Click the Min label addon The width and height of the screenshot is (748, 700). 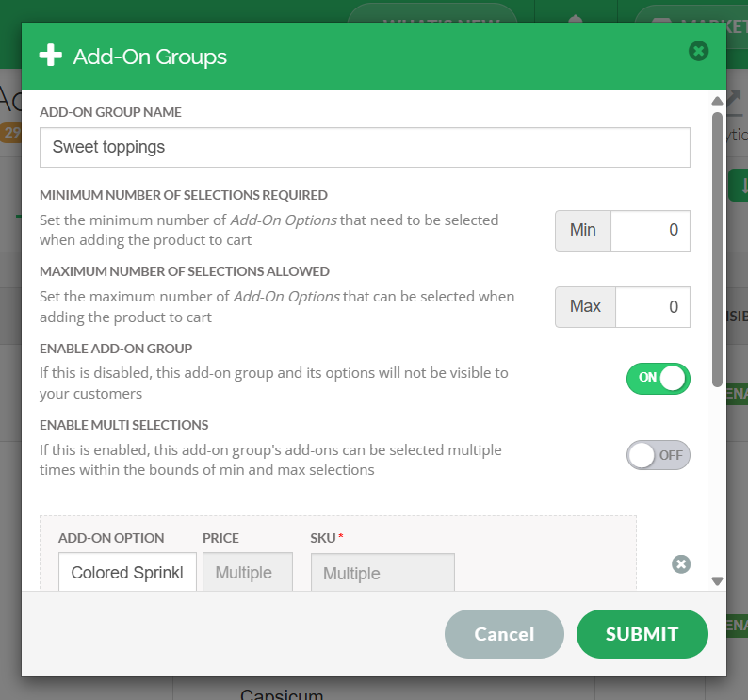click(583, 231)
